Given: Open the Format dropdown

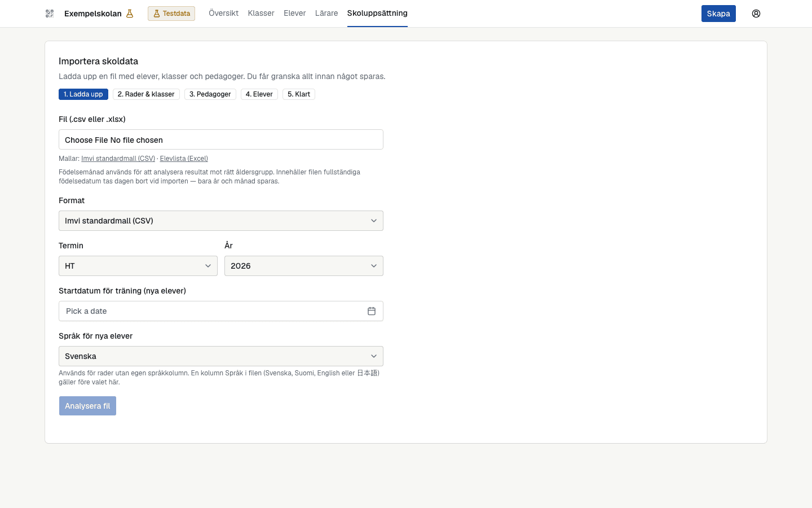Looking at the screenshot, I should [x=221, y=221].
